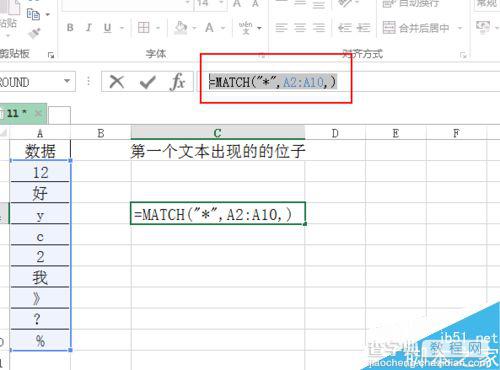Open phonetic guide dropdown arrow
This screenshot has width=500, height=370.
(x=259, y=28)
